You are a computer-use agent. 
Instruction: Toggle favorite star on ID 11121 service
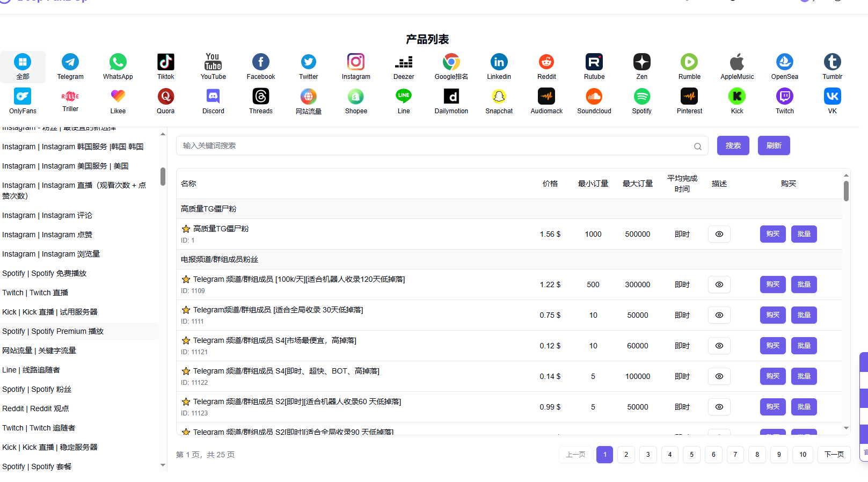pyautogui.click(x=186, y=340)
